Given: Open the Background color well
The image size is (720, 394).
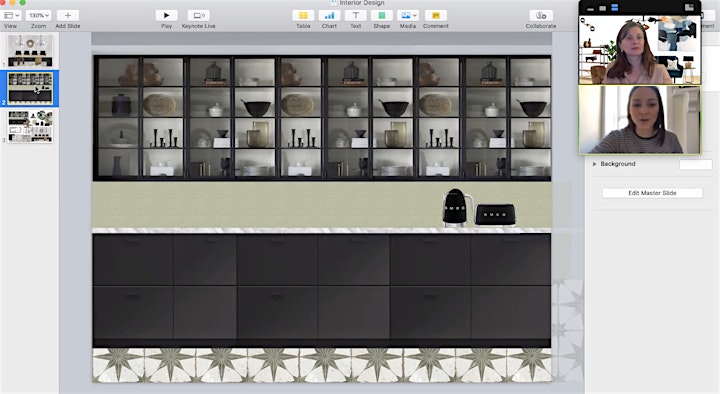Looking at the screenshot, I should click(696, 164).
